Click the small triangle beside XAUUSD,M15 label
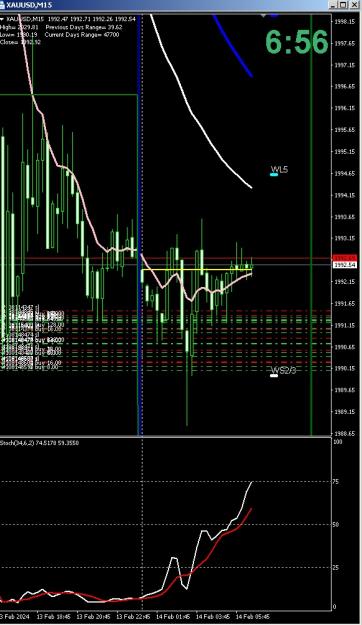The image size is (362, 625). tap(2, 19)
